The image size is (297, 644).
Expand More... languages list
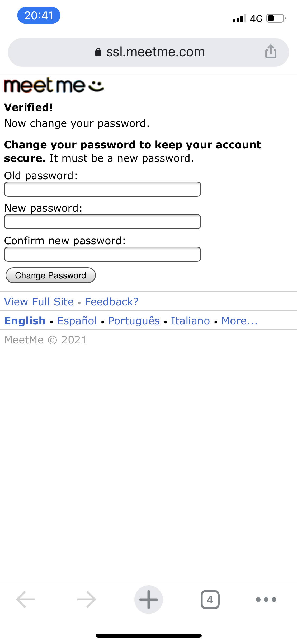(x=239, y=321)
